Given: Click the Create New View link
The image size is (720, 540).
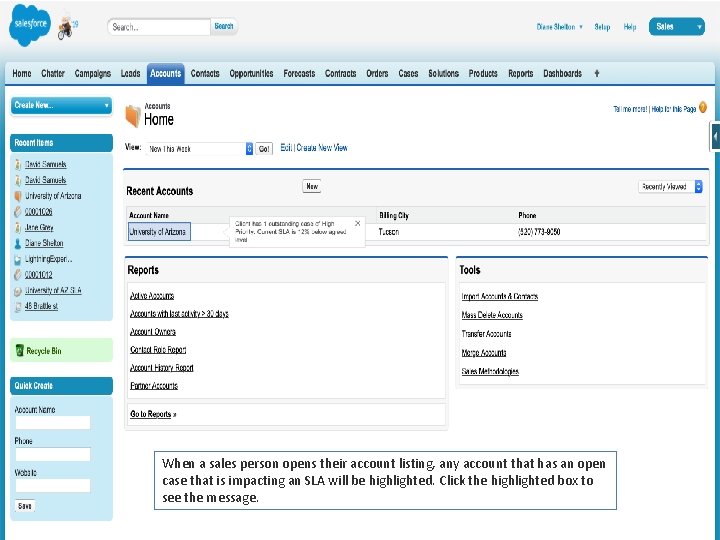Looking at the screenshot, I should 322,148.
